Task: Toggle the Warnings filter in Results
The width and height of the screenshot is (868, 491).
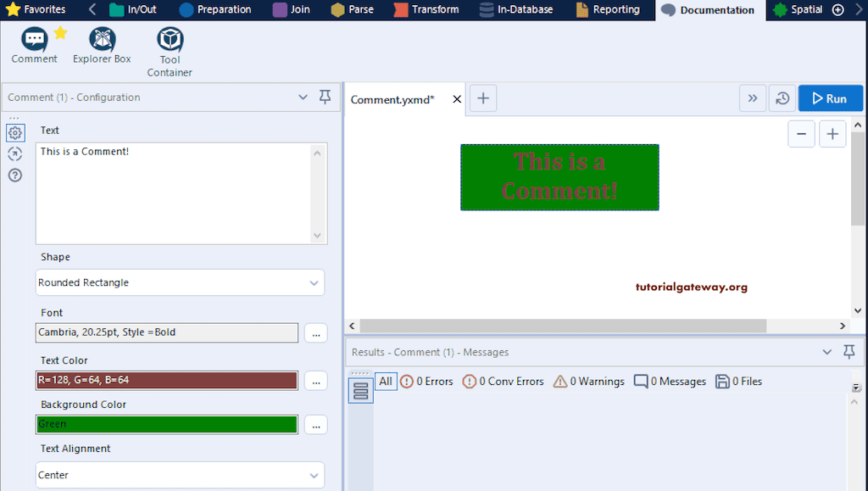Action: click(588, 382)
